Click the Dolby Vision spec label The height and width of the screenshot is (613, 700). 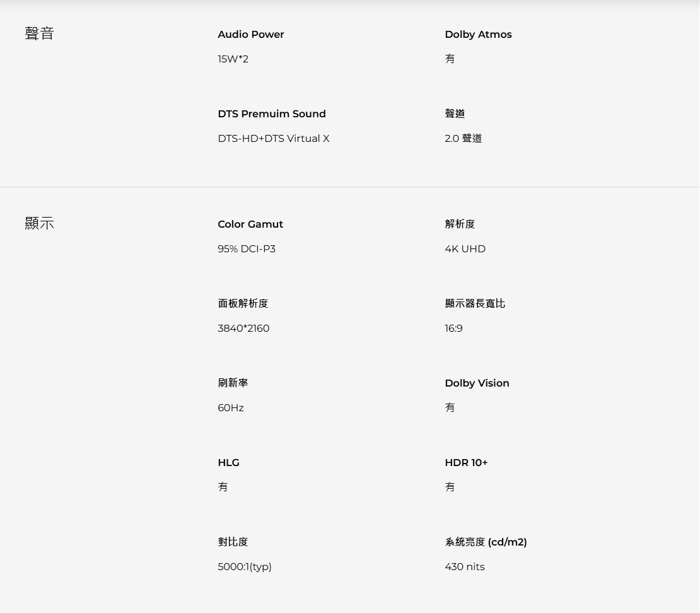coord(476,383)
